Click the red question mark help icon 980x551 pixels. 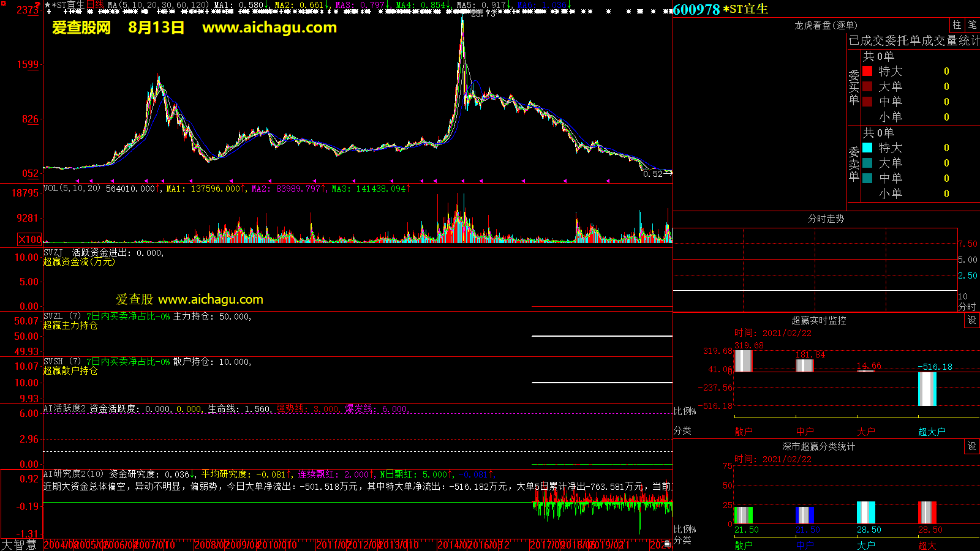(37, 4)
